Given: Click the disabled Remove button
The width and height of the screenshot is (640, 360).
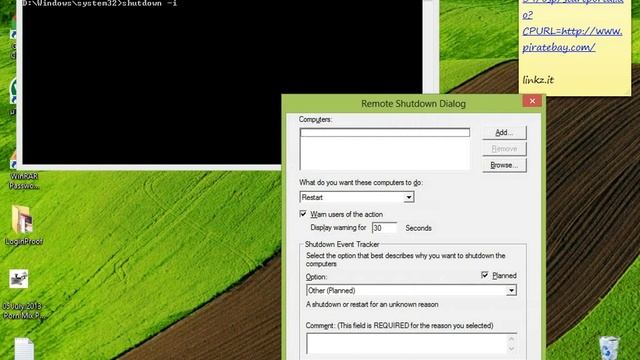Looking at the screenshot, I should pos(504,149).
